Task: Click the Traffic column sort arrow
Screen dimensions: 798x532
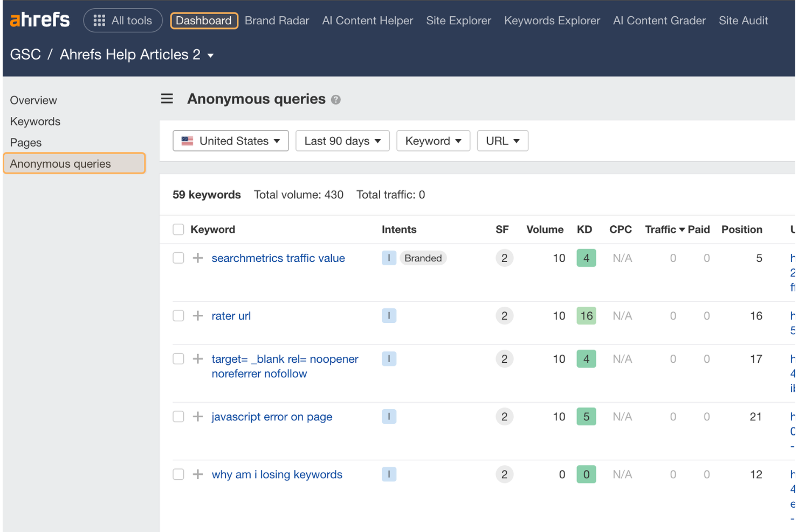Action: [681, 229]
